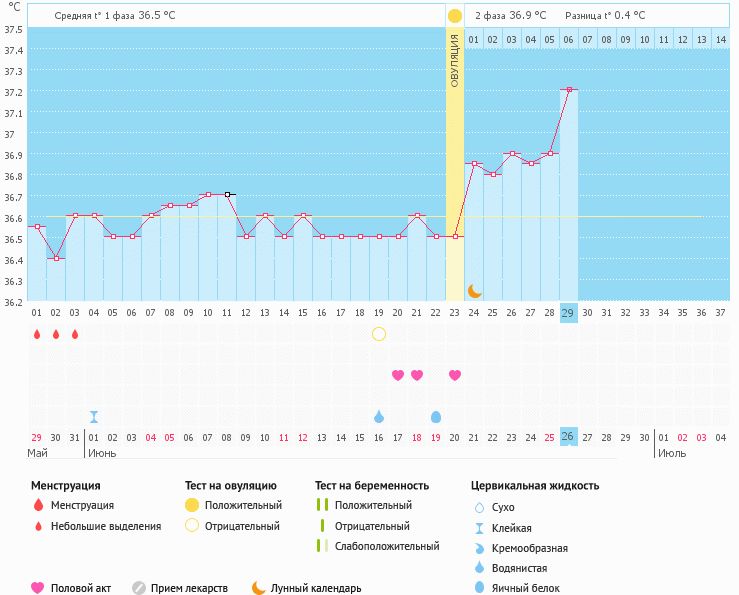739x595 pixels.
Task: Click the pink heart on cycle day 23
Action: (455, 375)
